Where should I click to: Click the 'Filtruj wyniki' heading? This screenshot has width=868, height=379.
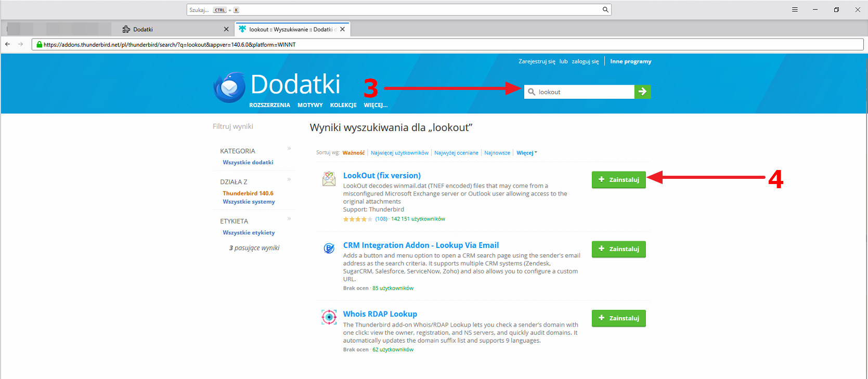233,126
